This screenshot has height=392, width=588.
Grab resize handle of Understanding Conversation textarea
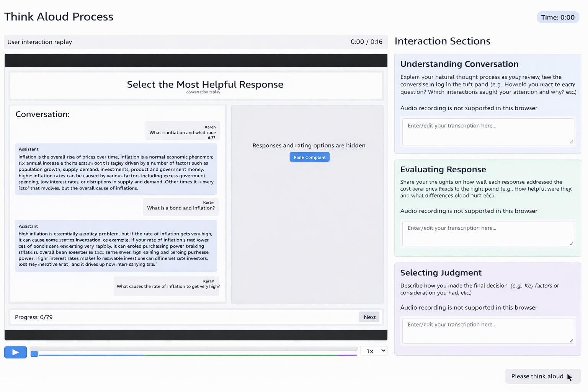coord(571,142)
